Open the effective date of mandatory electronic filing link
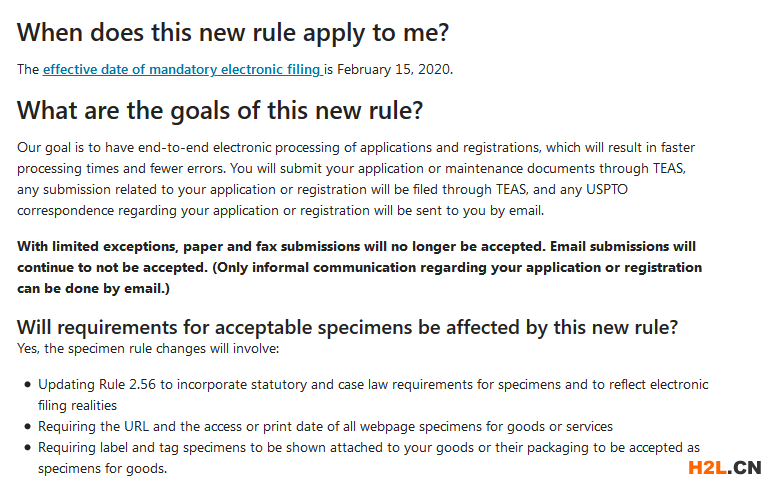The image size is (775, 490). pyautogui.click(x=182, y=69)
